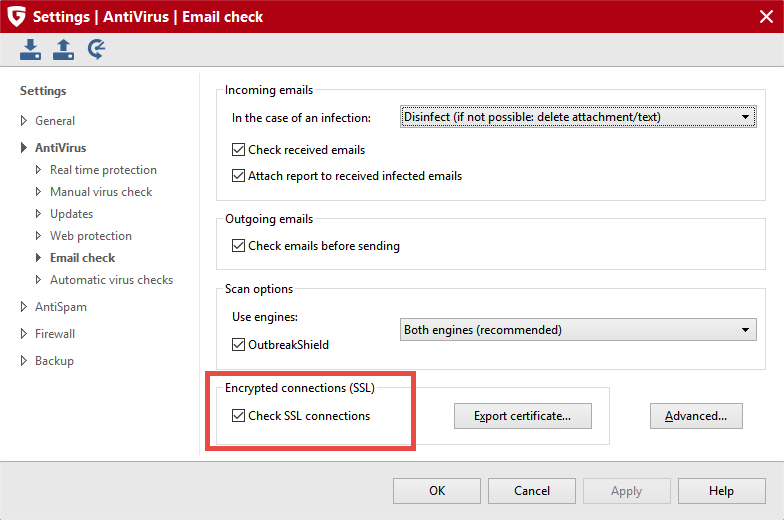
Task: Click the Apply button
Action: (626, 491)
